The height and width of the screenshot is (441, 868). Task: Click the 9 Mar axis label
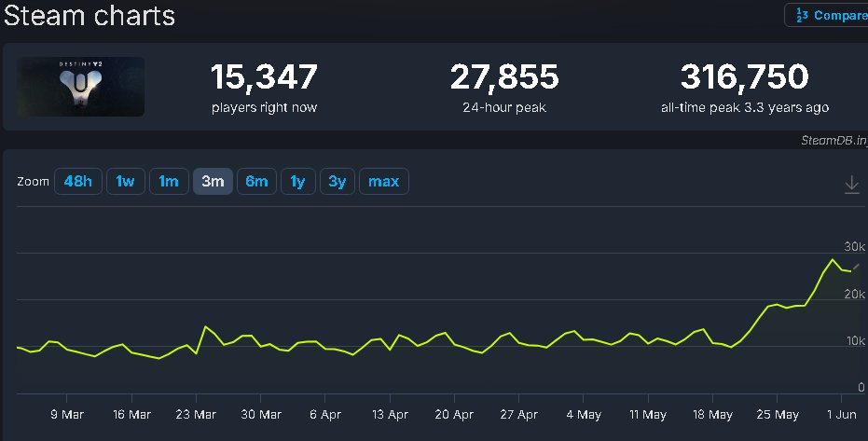pos(67,415)
